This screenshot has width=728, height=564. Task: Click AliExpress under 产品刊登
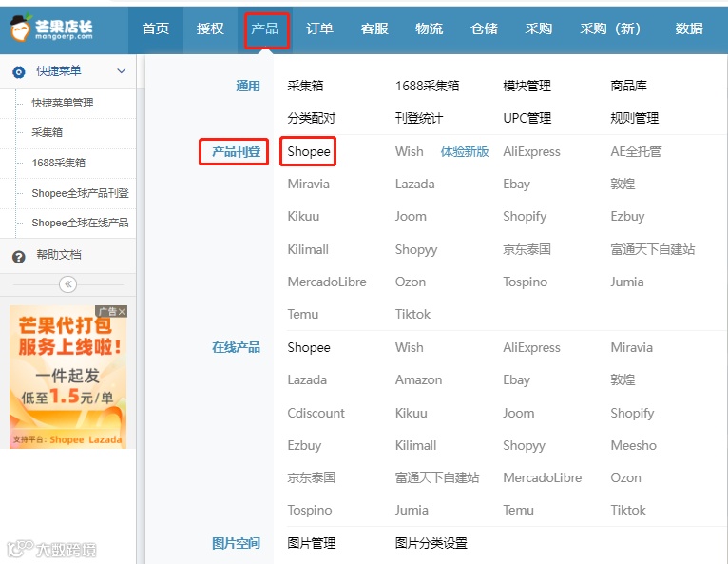(531, 152)
